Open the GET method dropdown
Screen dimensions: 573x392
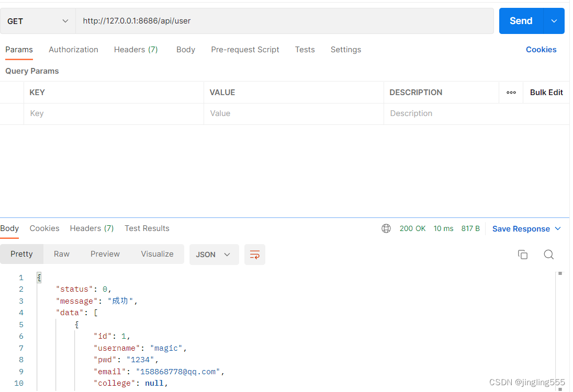[38, 21]
